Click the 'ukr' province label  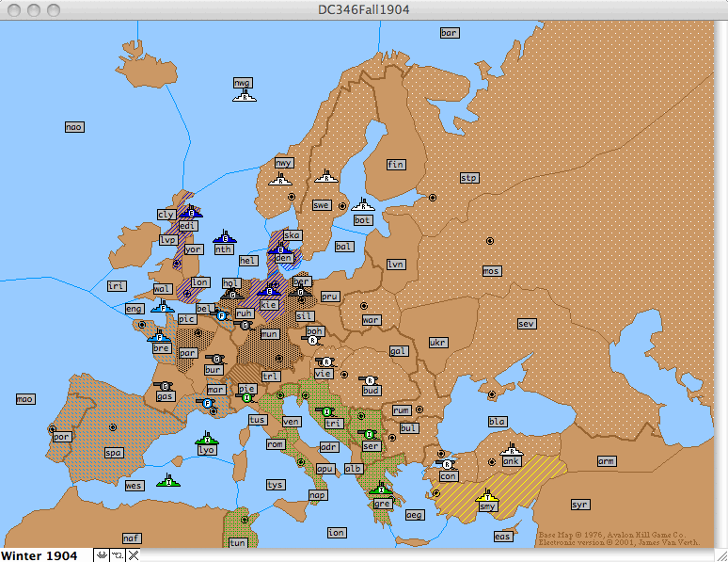tap(438, 342)
